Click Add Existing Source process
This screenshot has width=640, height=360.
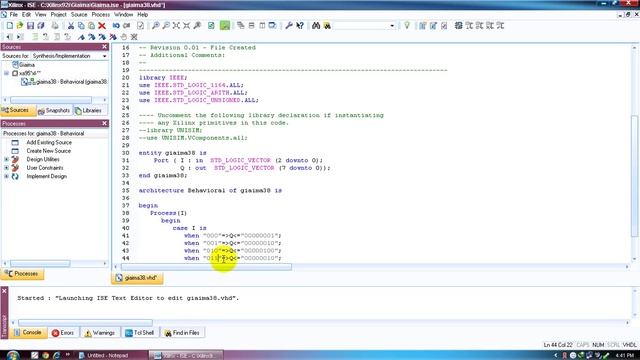point(49,142)
